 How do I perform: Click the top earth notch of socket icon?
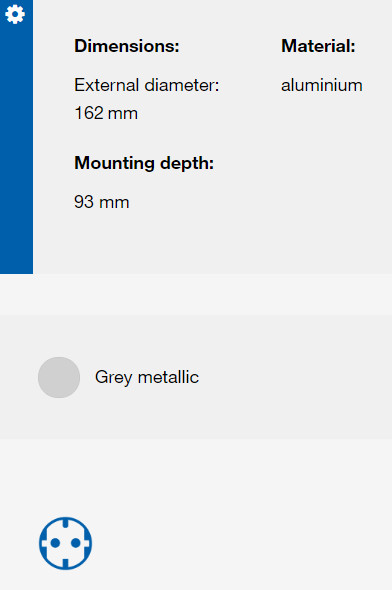tap(65, 523)
